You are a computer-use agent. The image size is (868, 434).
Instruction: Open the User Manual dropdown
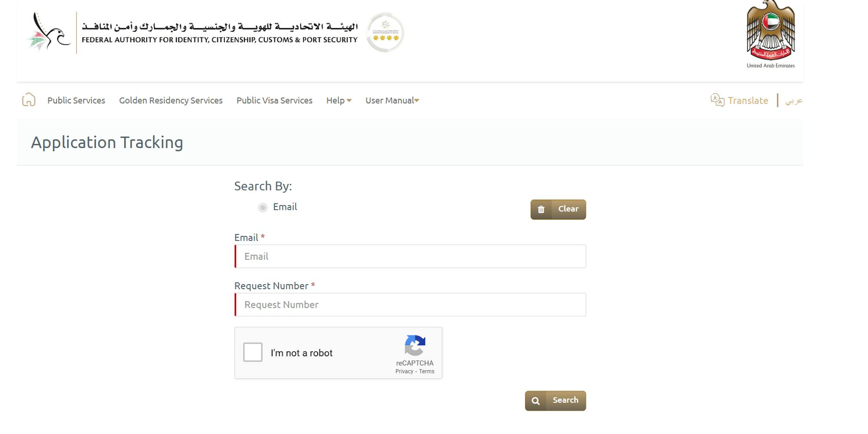coord(392,101)
